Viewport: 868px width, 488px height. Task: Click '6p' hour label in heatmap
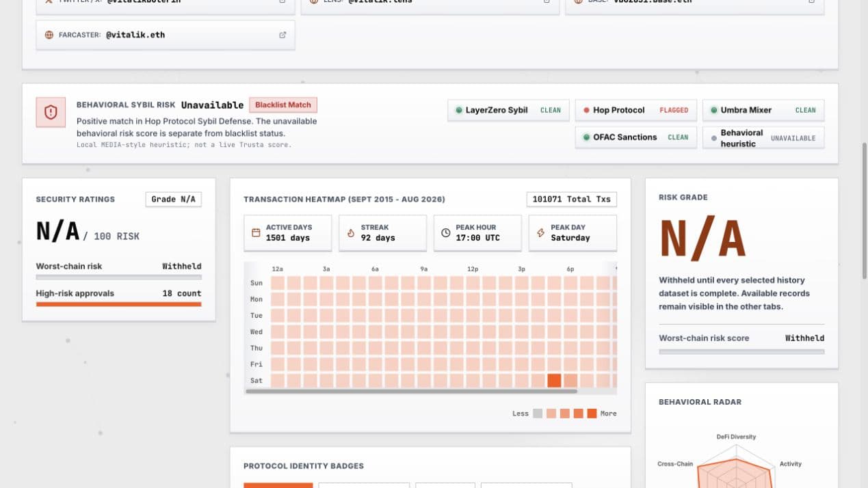point(570,269)
